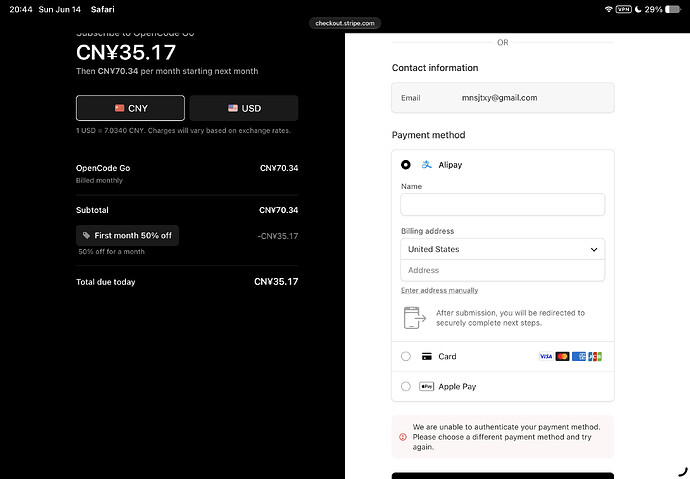Click the First month 50% off badge
The height and width of the screenshot is (479, 690).
(127, 235)
